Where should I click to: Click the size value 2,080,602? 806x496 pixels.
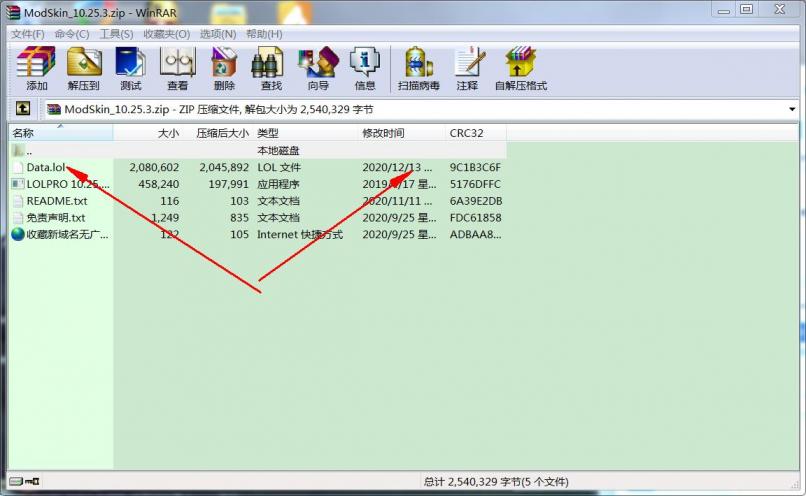pyautogui.click(x=154, y=167)
